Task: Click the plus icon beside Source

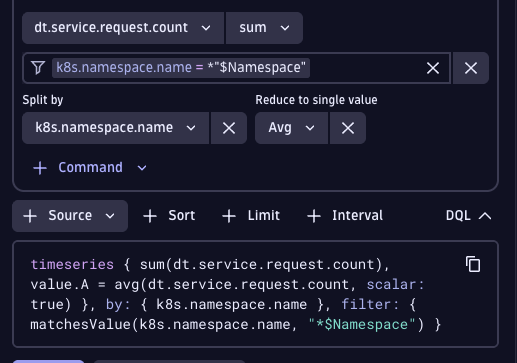Action: coord(30,216)
